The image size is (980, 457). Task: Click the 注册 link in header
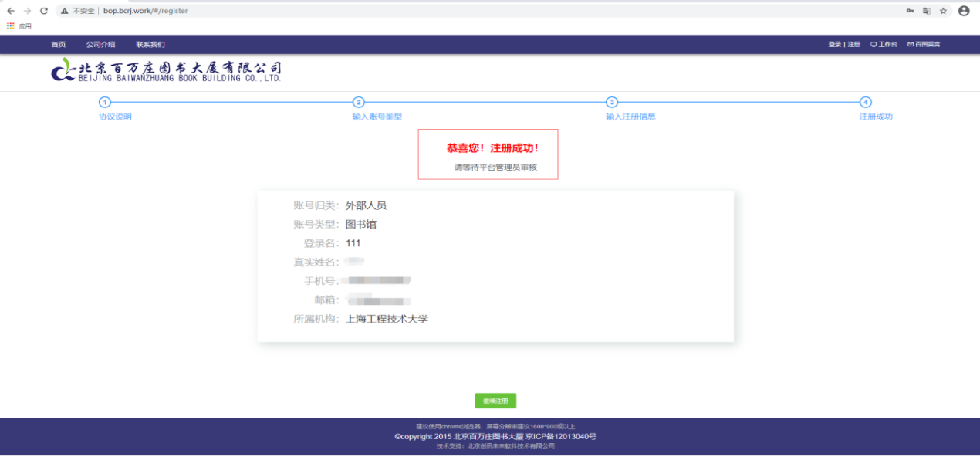click(x=854, y=45)
